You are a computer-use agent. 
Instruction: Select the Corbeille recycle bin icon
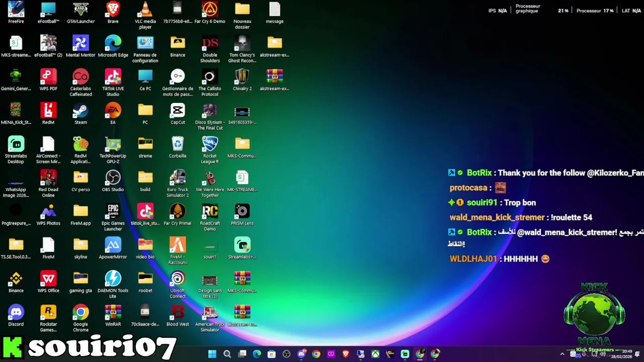pos(178,148)
